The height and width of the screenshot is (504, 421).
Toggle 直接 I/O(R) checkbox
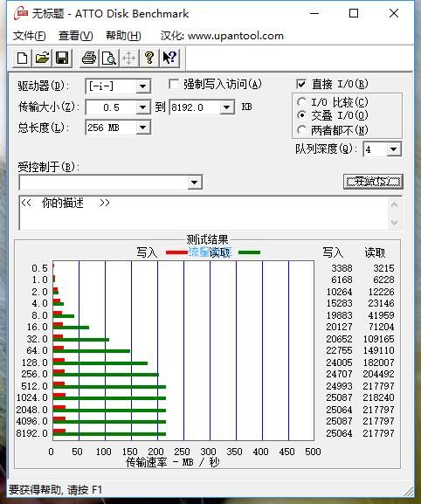pyautogui.click(x=301, y=84)
